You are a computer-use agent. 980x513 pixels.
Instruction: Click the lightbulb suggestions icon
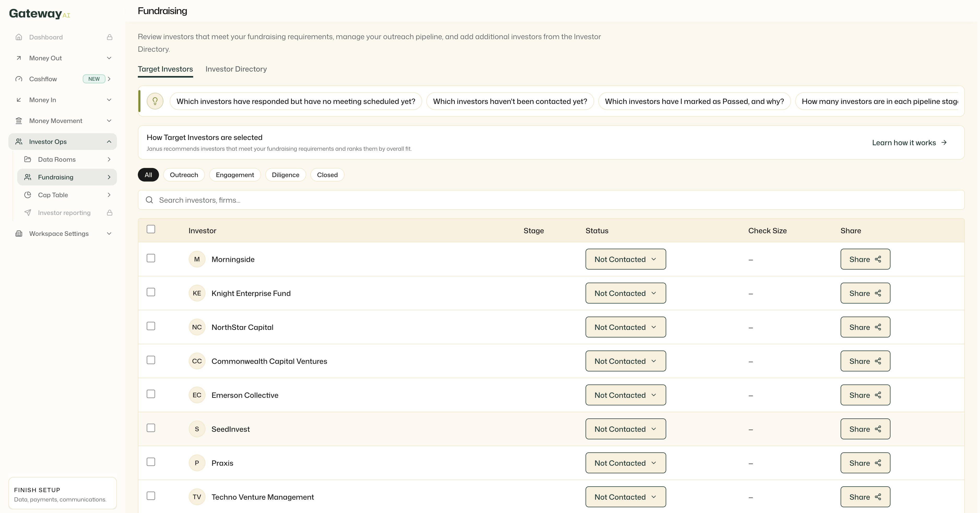[155, 101]
